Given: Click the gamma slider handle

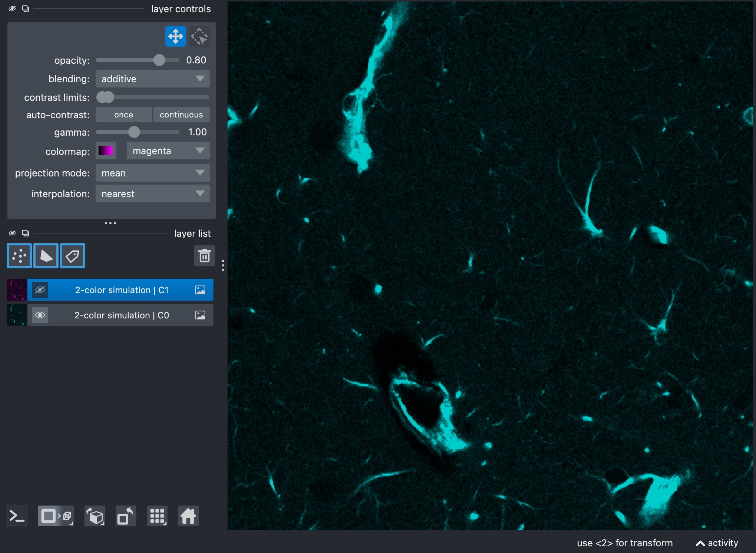Looking at the screenshot, I should 134,132.
